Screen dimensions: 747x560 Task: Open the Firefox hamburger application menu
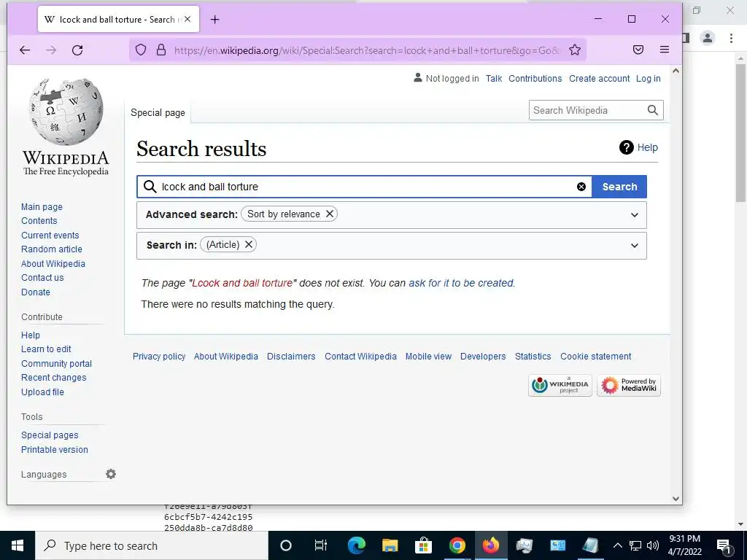[665, 50]
